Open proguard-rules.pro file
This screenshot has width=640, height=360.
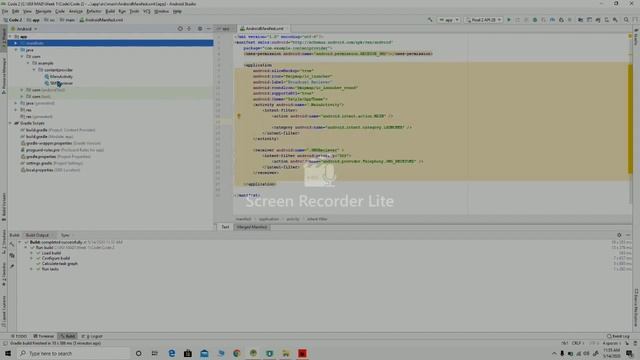[62, 150]
